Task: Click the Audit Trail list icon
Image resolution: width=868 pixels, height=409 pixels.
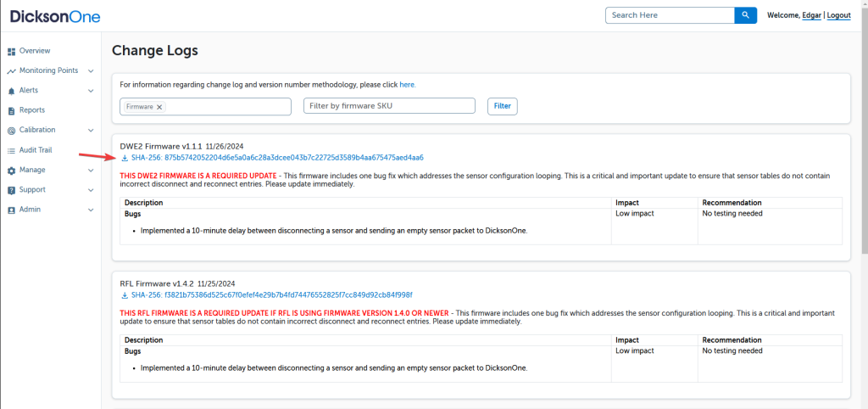Action: point(12,150)
